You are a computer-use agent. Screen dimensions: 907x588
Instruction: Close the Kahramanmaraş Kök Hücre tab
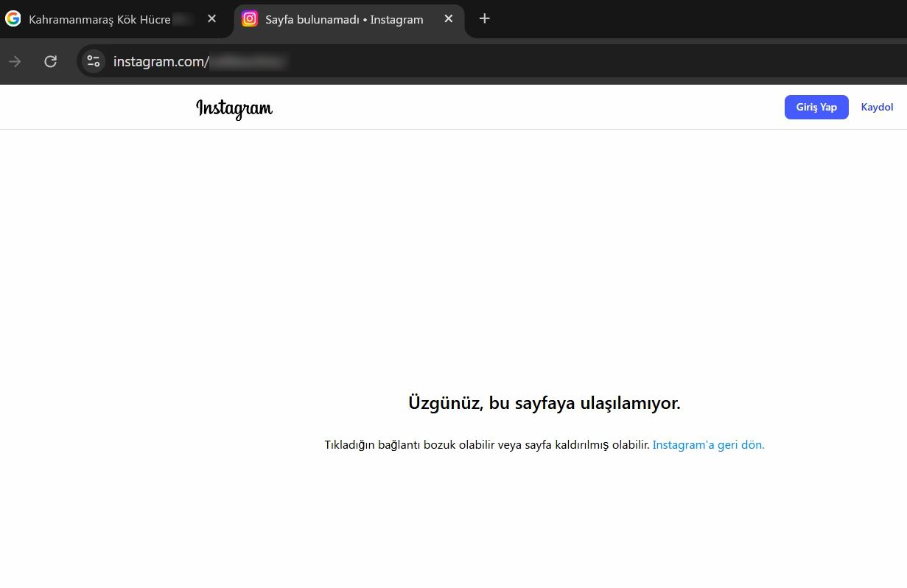[x=212, y=19]
